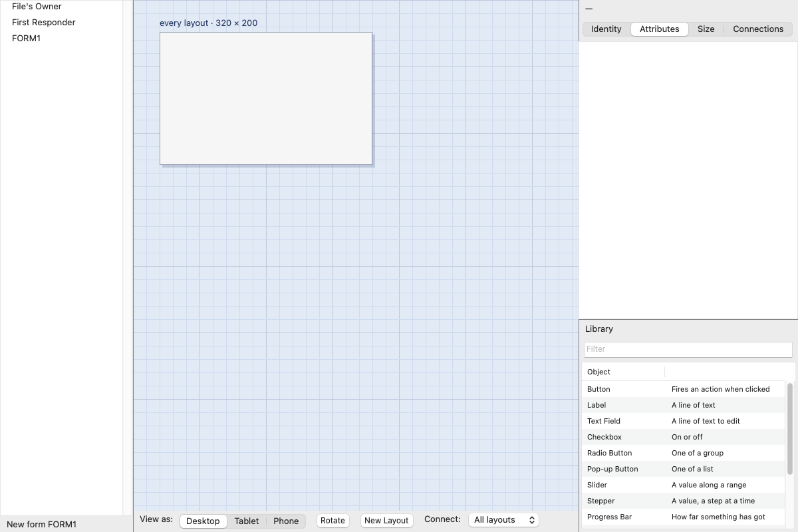
Task: Click the Library list vertical scrollbar
Action: click(x=790, y=428)
